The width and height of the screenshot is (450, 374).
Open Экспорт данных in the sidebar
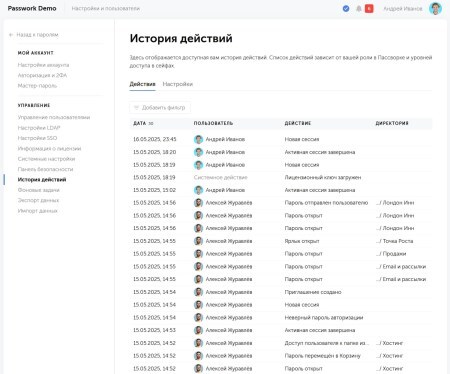38,200
